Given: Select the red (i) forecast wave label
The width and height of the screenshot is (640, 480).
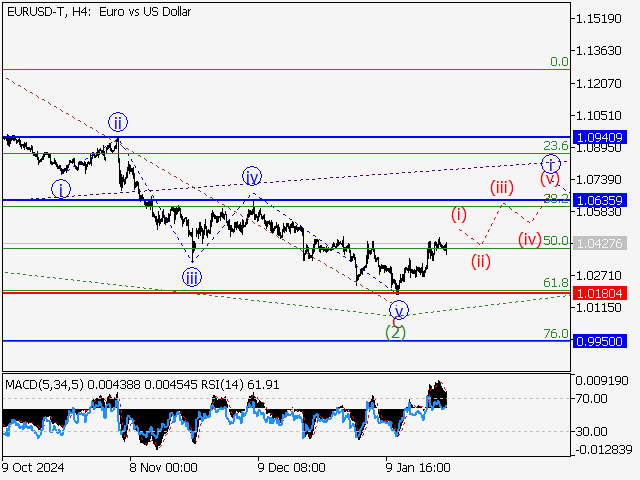Looking at the screenshot, I should coord(459,214).
